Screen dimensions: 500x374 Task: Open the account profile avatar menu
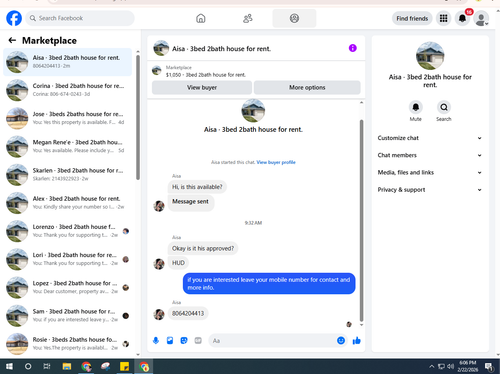point(481,18)
